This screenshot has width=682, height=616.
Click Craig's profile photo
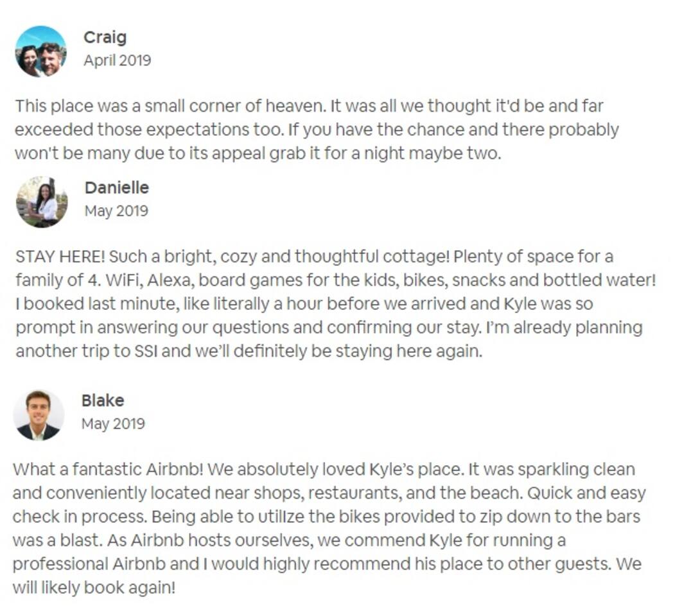click(x=41, y=51)
